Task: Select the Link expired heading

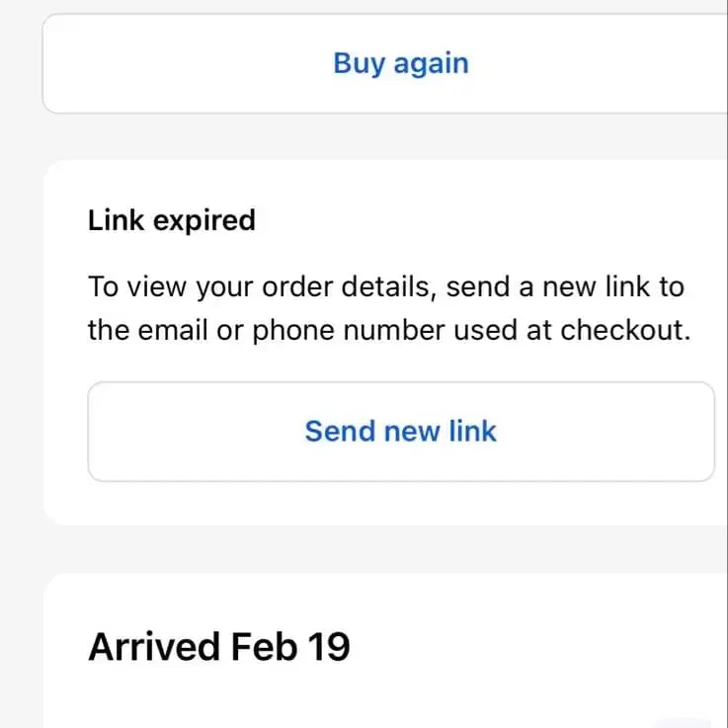Action: [171, 219]
